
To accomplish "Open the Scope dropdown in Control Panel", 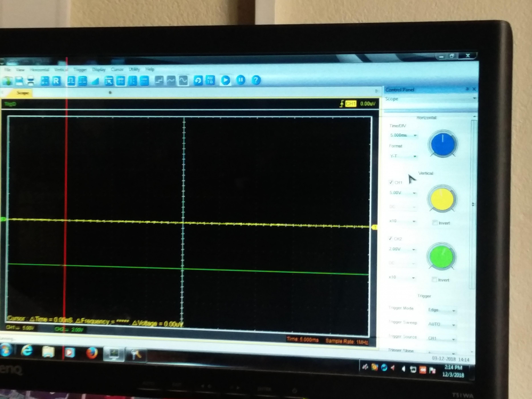I will pos(430,99).
